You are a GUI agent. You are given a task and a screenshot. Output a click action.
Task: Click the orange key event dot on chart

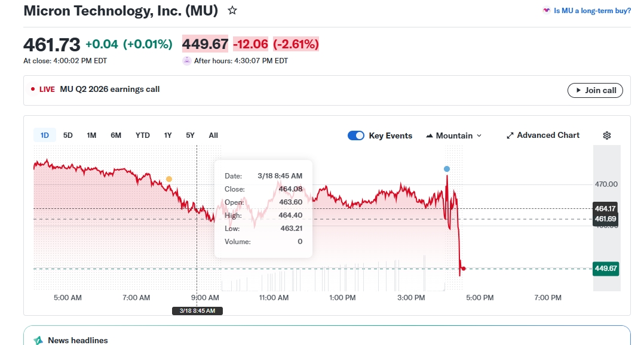point(169,179)
